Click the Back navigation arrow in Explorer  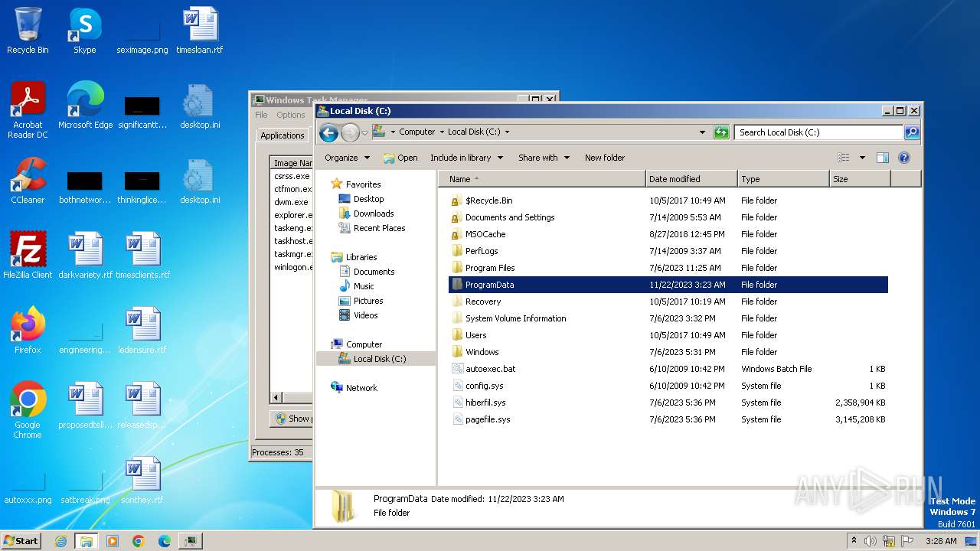(x=328, y=132)
